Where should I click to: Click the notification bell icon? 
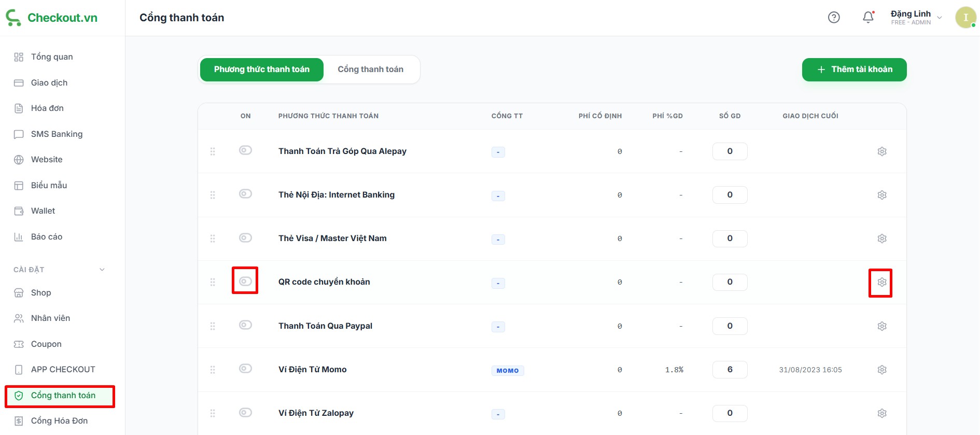[x=868, y=18]
